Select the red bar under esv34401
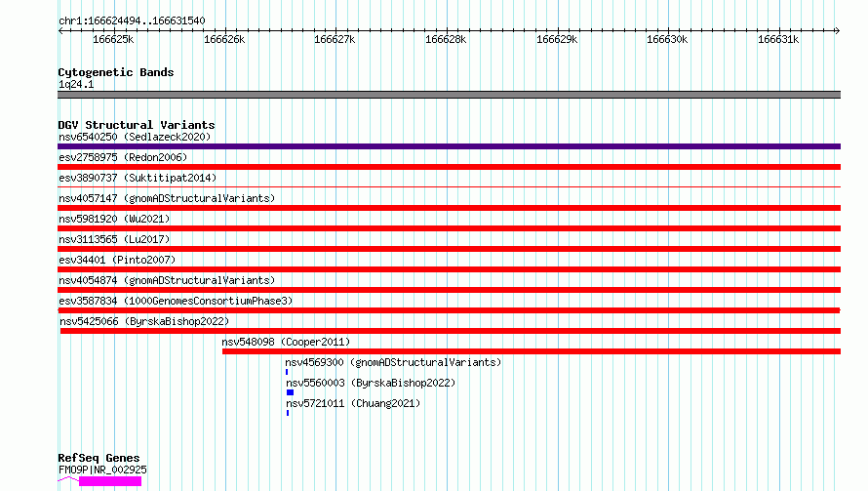The image size is (868, 491). [x=449, y=269]
